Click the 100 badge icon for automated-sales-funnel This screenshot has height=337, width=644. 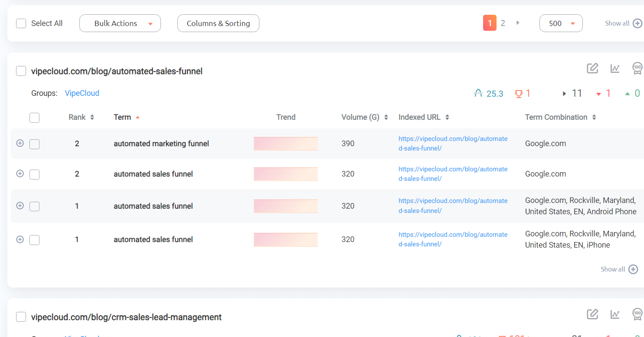637,68
